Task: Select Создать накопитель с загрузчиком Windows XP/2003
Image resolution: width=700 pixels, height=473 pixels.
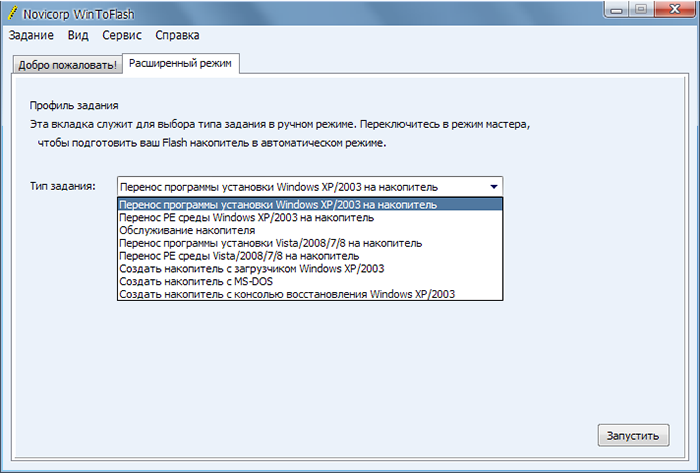Action: point(251,269)
